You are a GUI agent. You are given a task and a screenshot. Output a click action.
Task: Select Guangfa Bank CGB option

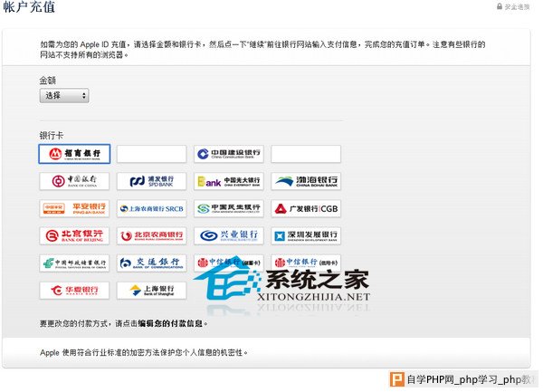306,208
